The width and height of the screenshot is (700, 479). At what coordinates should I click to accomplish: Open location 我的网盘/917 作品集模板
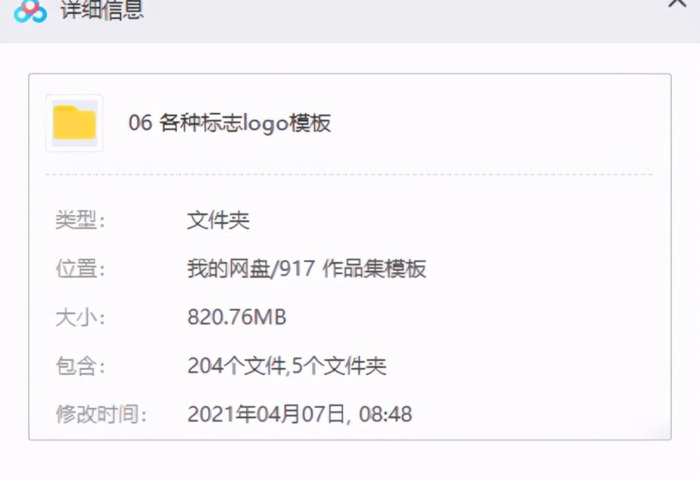tap(307, 268)
